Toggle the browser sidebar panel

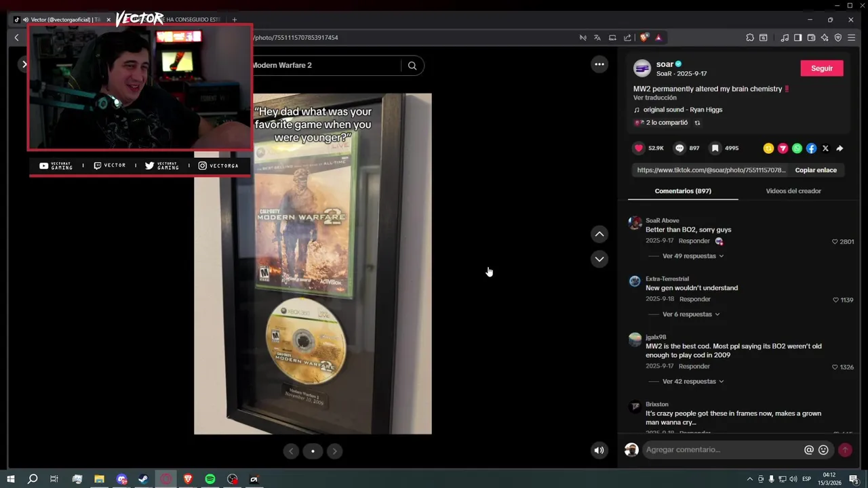pos(798,37)
